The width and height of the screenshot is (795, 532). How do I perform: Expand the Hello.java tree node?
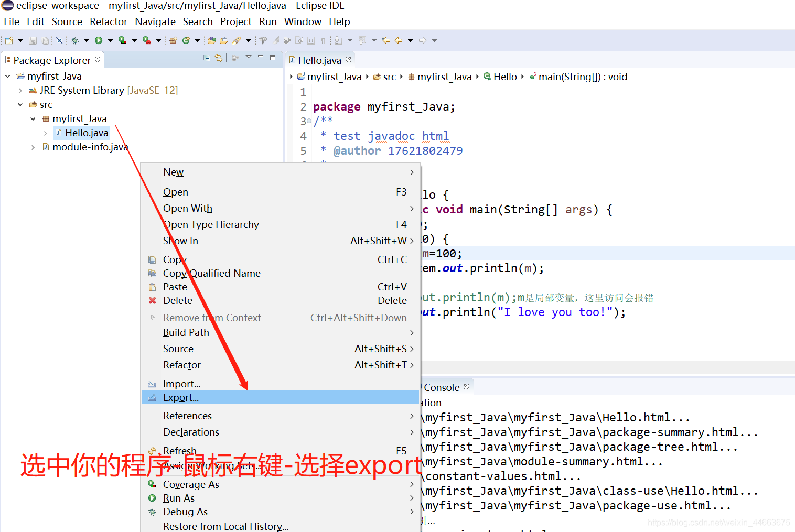(46, 133)
